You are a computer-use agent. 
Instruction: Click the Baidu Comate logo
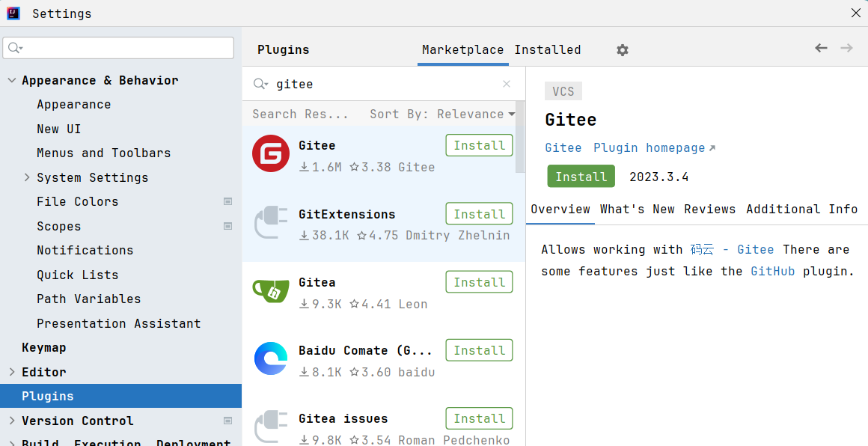[x=271, y=358]
